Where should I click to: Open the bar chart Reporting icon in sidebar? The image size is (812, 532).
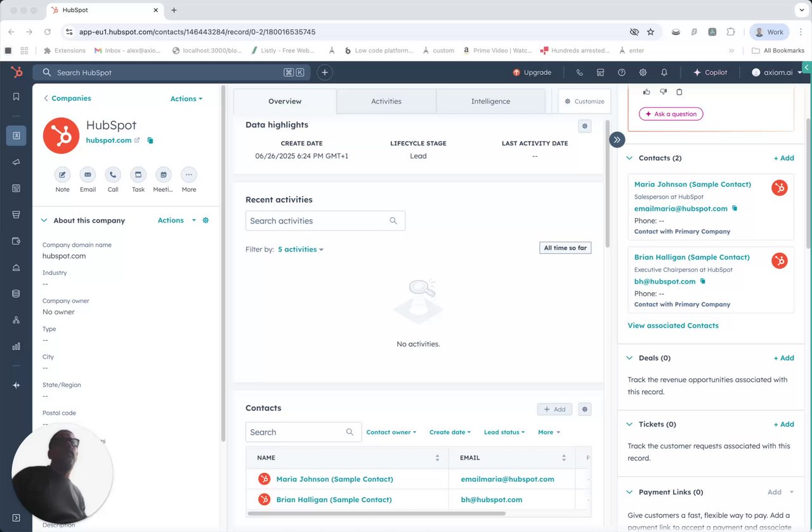(16, 347)
